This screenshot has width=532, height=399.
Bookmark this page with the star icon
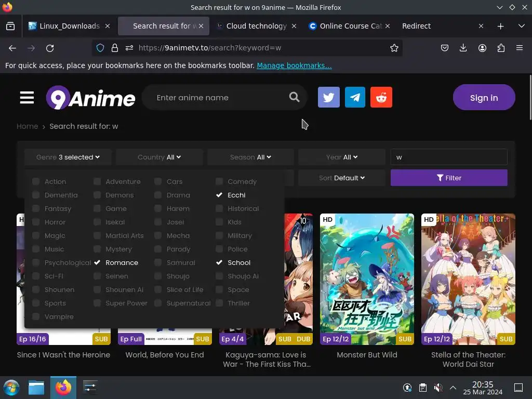pyautogui.click(x=394, y=48)
